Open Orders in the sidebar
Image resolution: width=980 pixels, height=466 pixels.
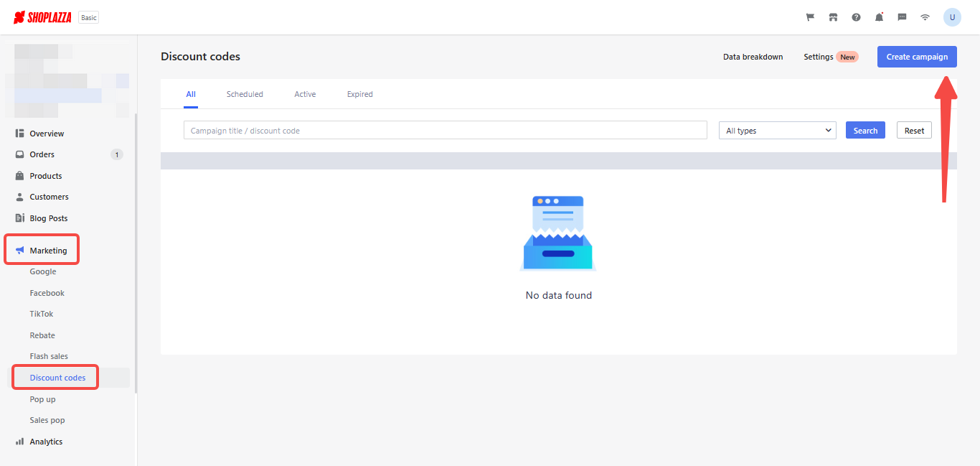click(x=42, y=154)
